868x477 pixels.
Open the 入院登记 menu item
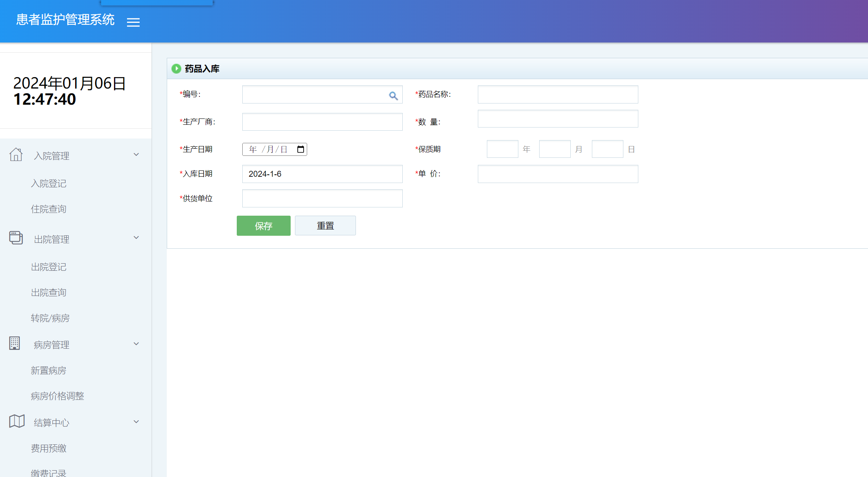click(49, 184)
